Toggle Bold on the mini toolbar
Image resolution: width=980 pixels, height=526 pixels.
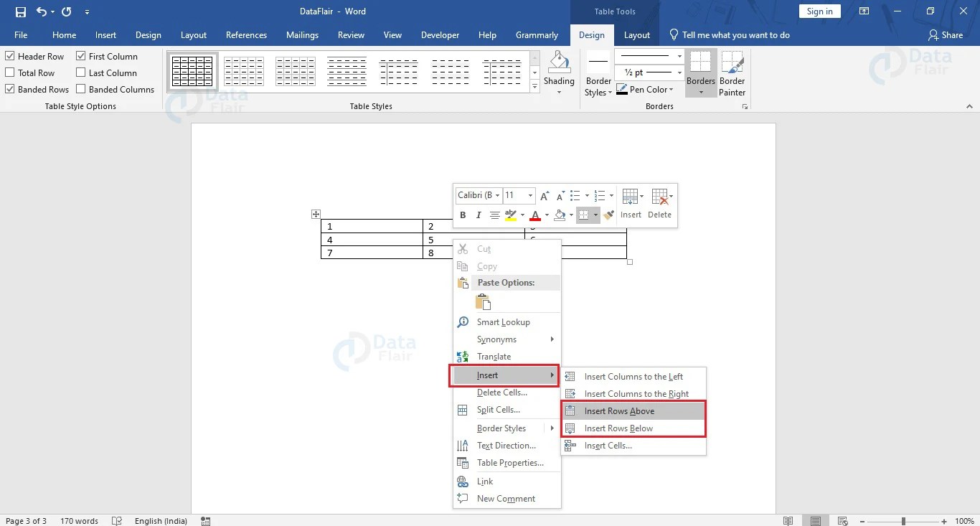(x=463, y=215)
